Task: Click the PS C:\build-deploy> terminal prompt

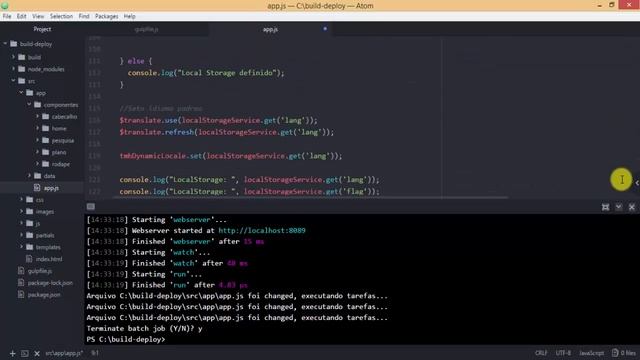Action: click(126, 340)
